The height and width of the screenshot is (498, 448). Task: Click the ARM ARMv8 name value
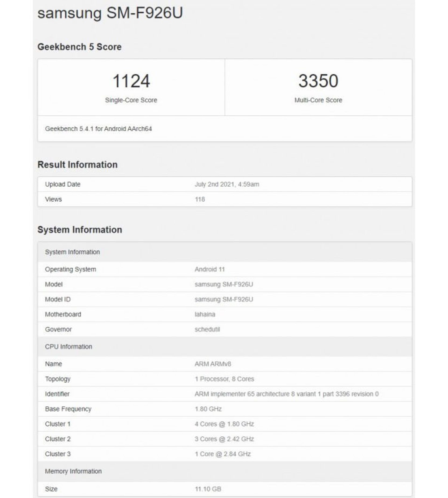click(x=213, y=364)
